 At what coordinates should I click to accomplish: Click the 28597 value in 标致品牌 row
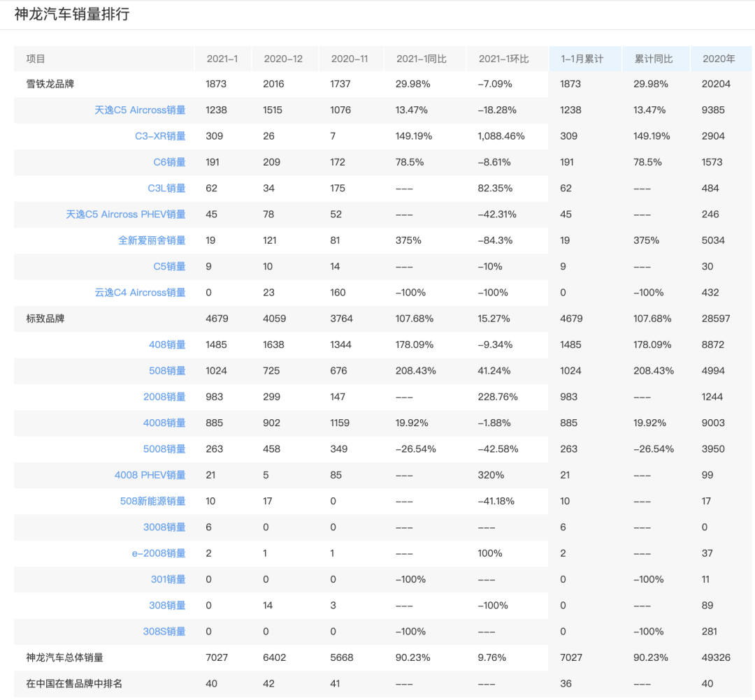pos(716,319)
